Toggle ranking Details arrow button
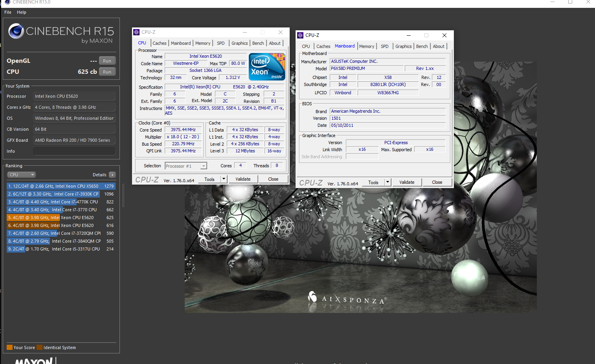Screen dimensions: 595x364 112,175
